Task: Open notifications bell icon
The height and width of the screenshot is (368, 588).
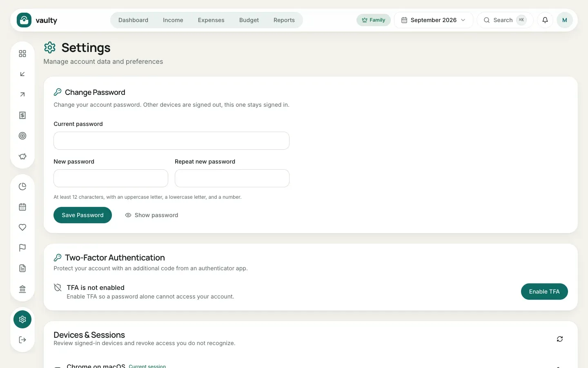Action: coord(545,20)
